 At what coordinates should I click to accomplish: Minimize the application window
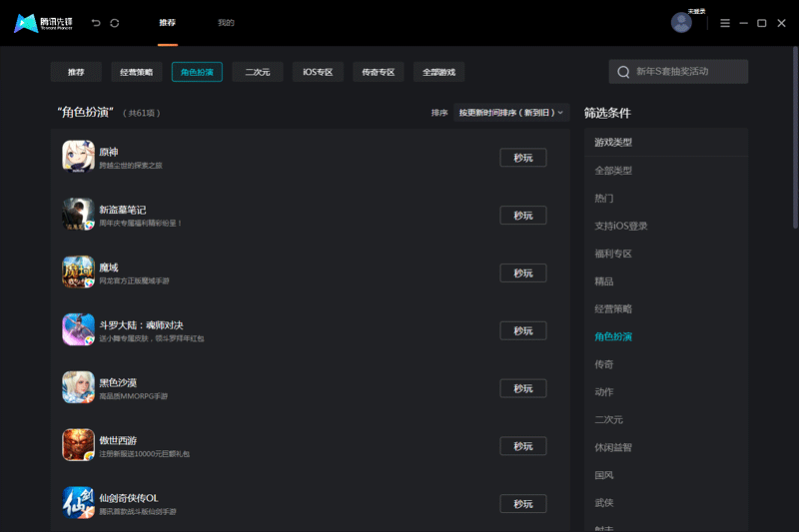[x=743, y=23]
